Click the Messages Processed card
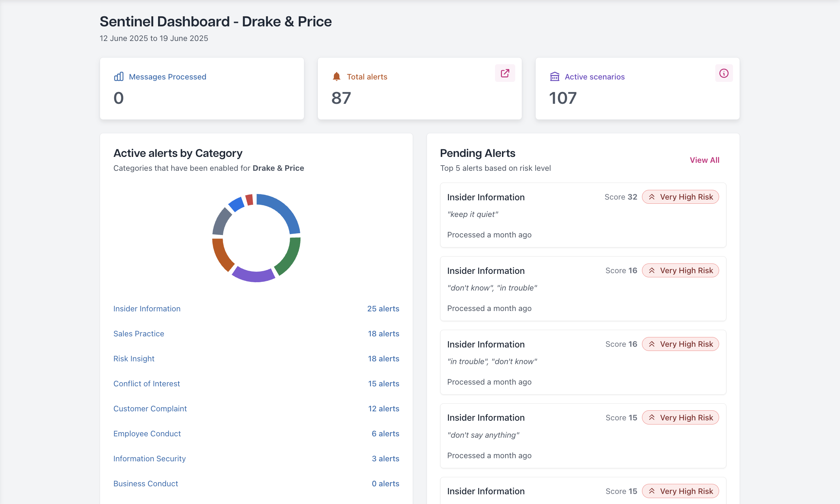Viewport: 840px width, 504px height. point(202,89)
